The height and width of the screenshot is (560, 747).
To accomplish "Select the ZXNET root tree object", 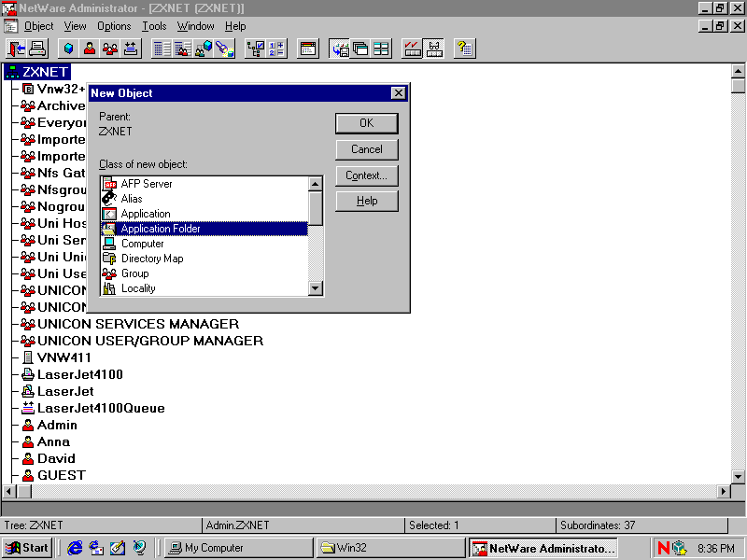I will coord(37,72).
